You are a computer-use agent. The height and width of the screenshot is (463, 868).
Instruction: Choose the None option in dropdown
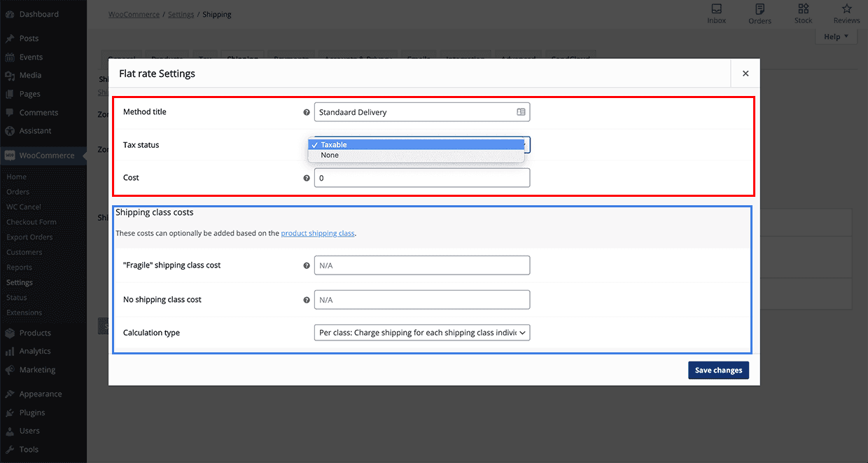pyautogui.click(x=416, y=156)
